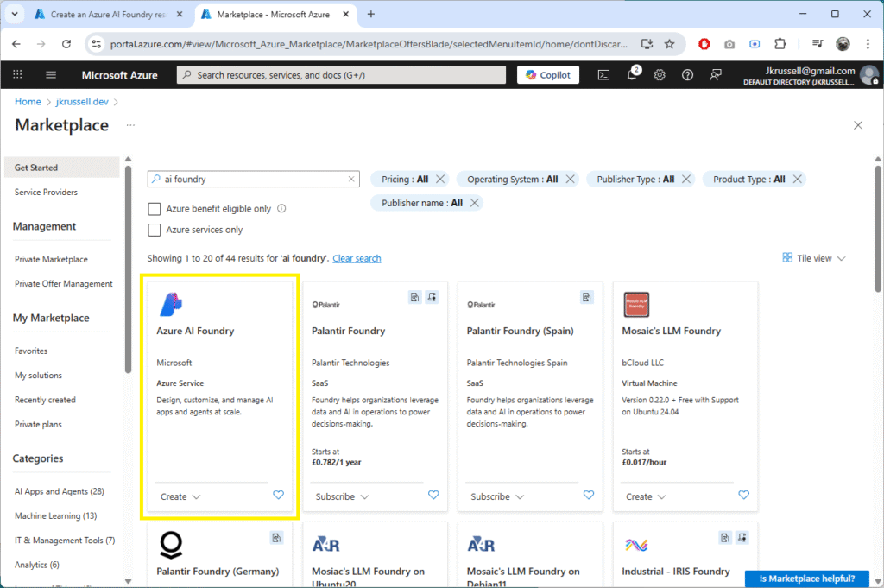Favorite Azure AI Foundry with the heart toggle
The width and height of the screenshot is (884, 588).
(278, 495)
